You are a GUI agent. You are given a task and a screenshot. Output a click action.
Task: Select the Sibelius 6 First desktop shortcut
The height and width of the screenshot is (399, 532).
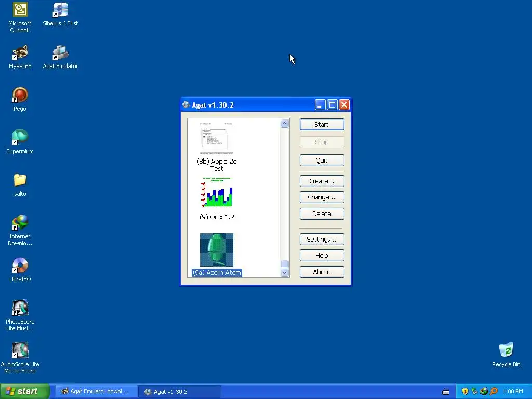tap(60, 14)
